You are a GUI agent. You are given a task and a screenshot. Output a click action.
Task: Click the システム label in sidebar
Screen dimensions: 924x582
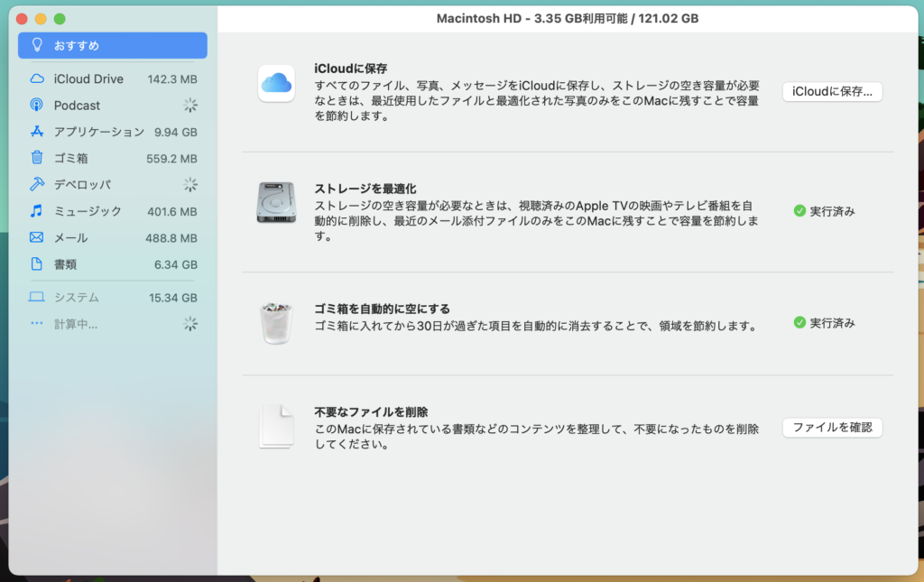tap(77, 298)
